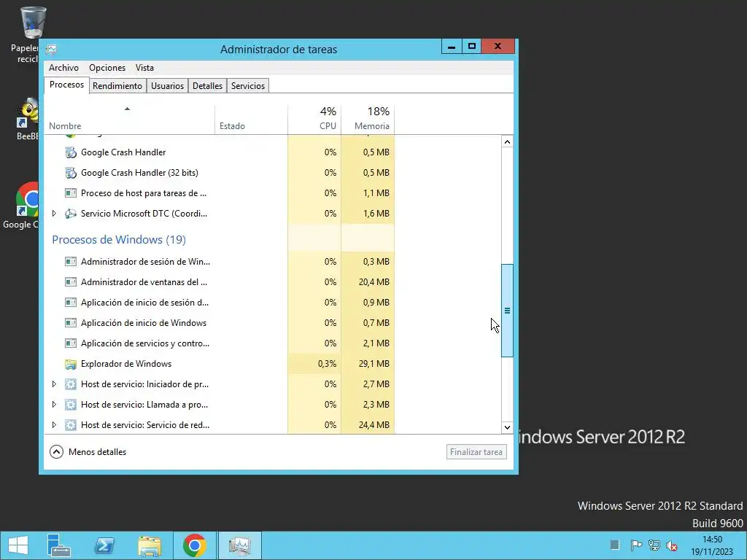Screen dimensions: 747x560
Task: Expand Host de servicio: Servicio de red
Action: coord(54,425)
